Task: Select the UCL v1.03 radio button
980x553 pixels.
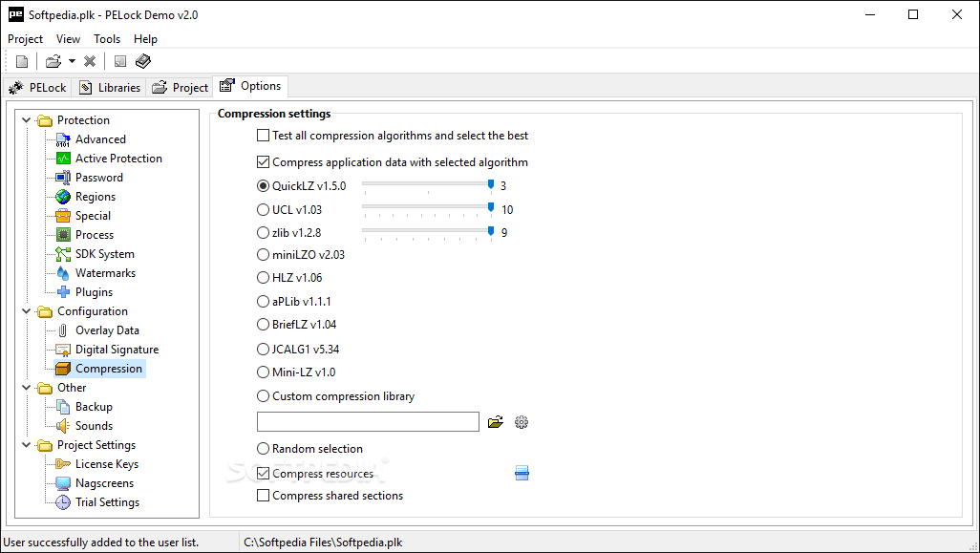Action: 263,210
